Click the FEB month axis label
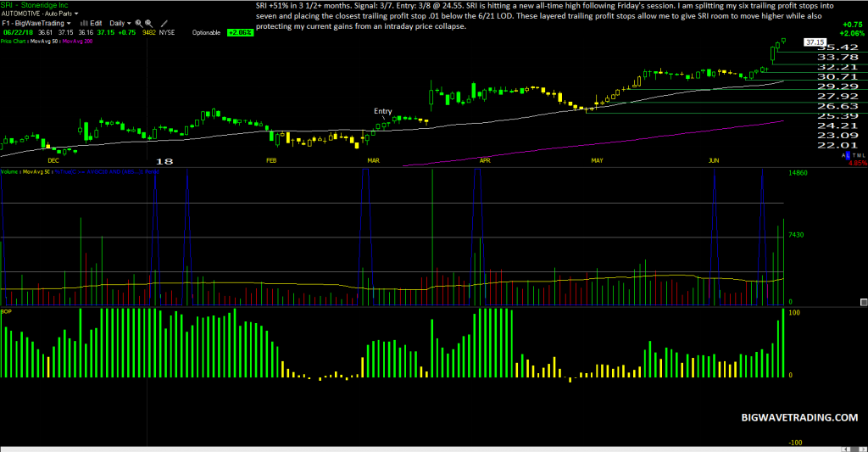Viewport: 868px width, 452px height. click(271, 160)
